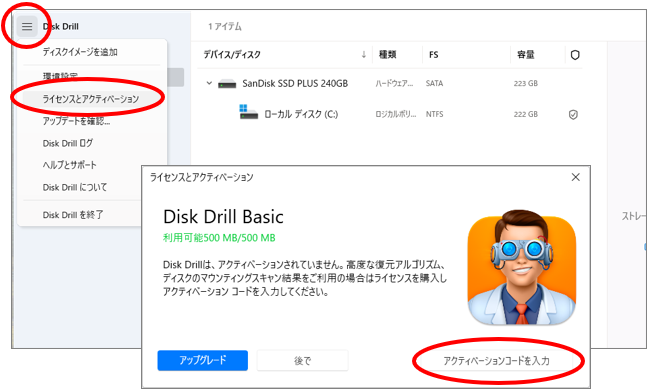
Task: Click the Windows local disk icon
Action: point(248,112)
